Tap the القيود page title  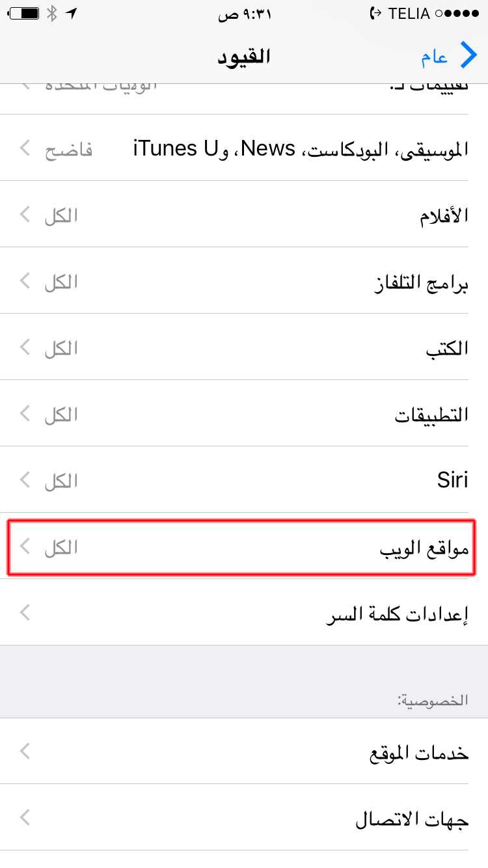pyautogui.click(x=244, y=57)
